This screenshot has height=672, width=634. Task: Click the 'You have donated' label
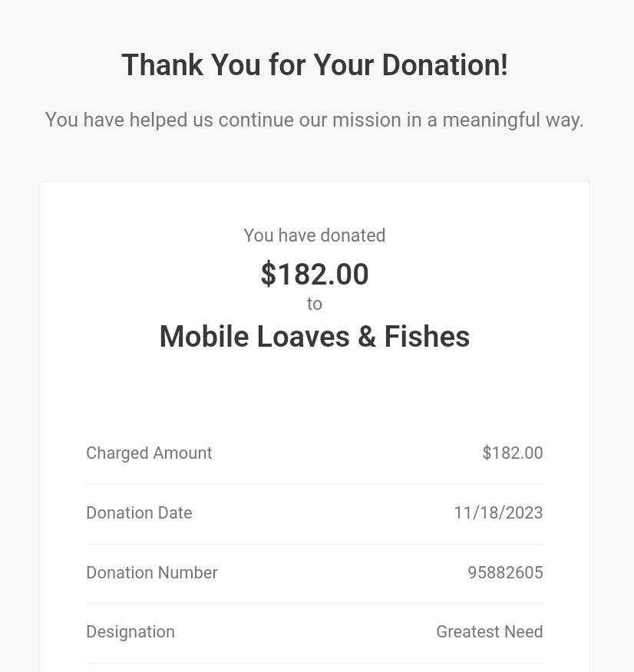click(315, 236)
